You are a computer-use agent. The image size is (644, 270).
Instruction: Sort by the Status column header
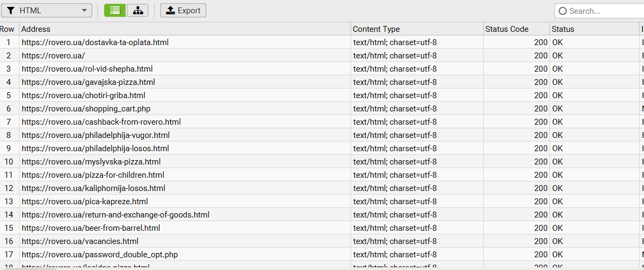coord(563,29)
